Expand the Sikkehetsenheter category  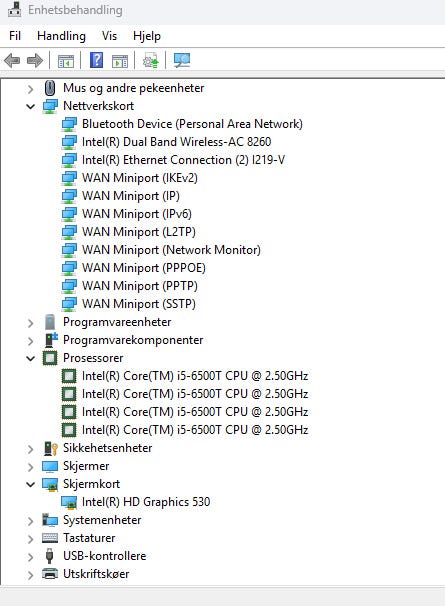coord(31,449)
